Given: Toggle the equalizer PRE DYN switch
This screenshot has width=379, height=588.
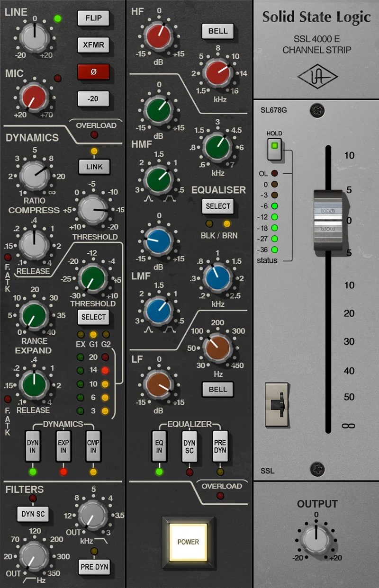Looking at the screenshot, I should [220, 446].
